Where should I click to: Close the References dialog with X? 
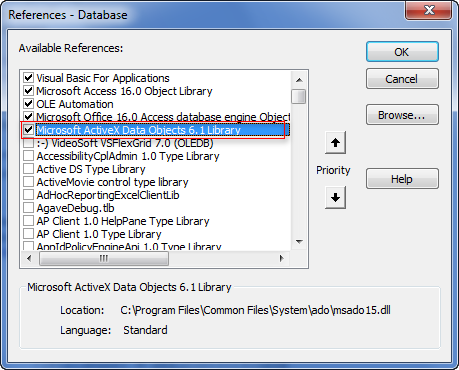429,10
